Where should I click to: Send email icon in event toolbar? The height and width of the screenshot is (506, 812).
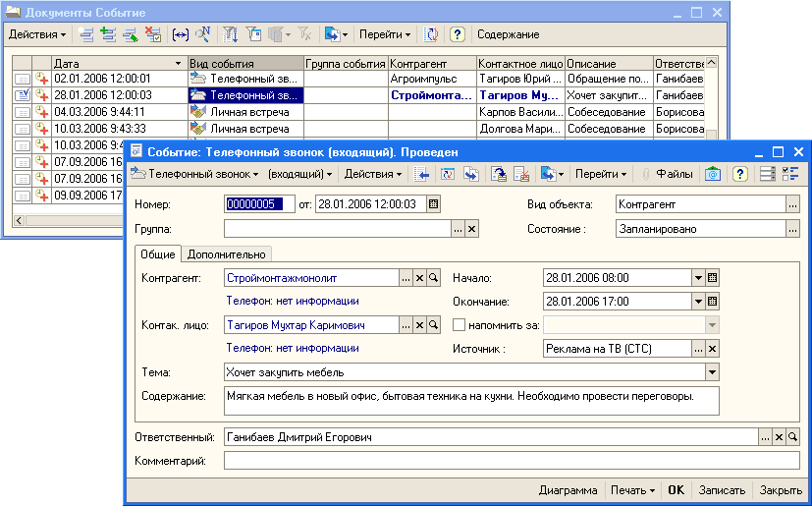[x=713, y=174]
